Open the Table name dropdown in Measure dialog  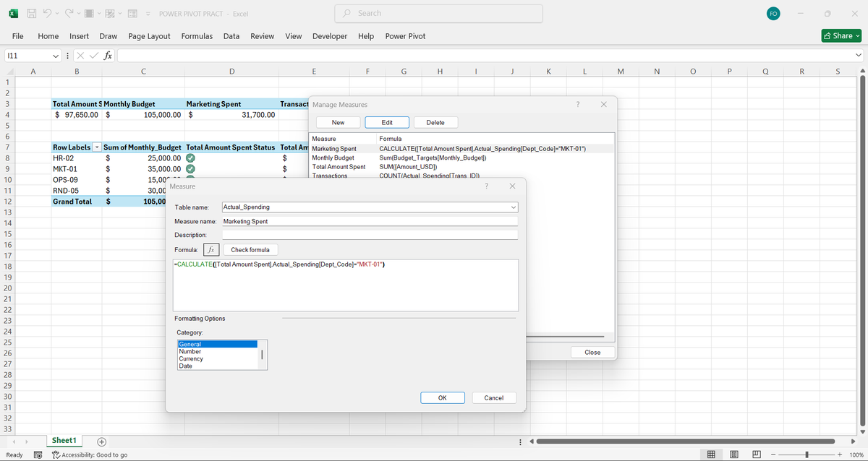click(x=513, y=207)
